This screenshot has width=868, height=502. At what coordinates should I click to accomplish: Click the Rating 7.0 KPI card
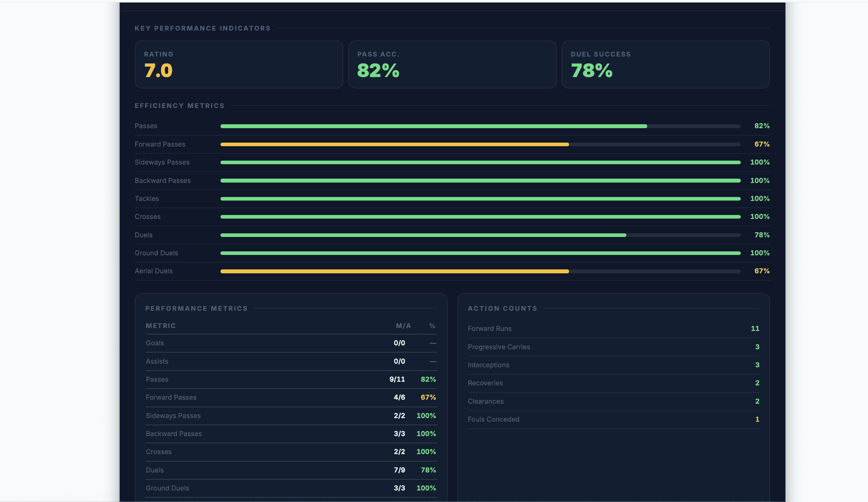[x=239, y=64]
